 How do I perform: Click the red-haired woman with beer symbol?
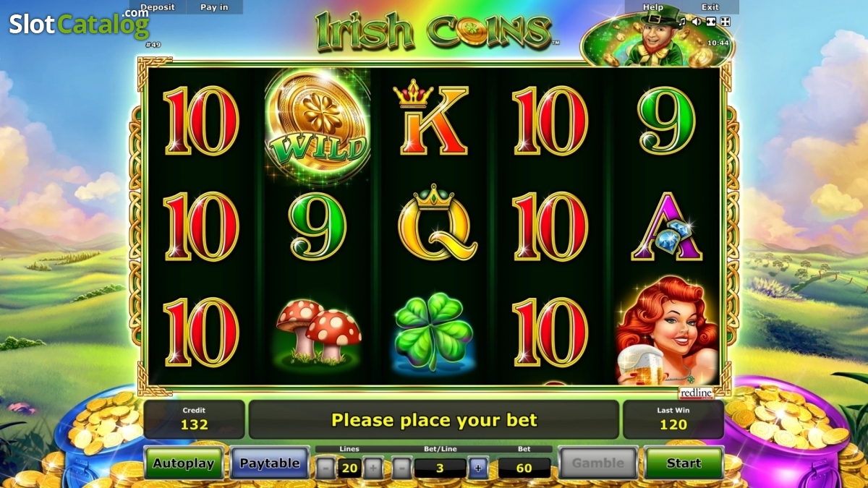tap(667, 330)
